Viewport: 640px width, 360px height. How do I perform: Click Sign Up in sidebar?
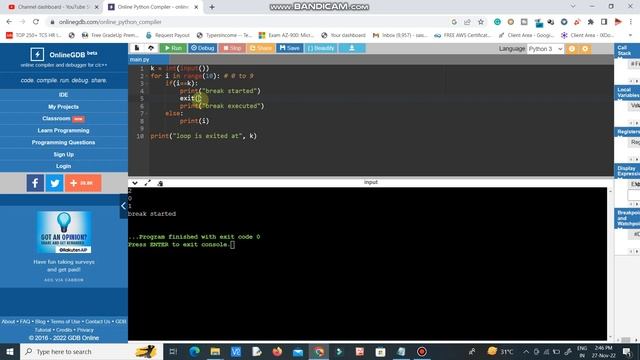[63, 154]
